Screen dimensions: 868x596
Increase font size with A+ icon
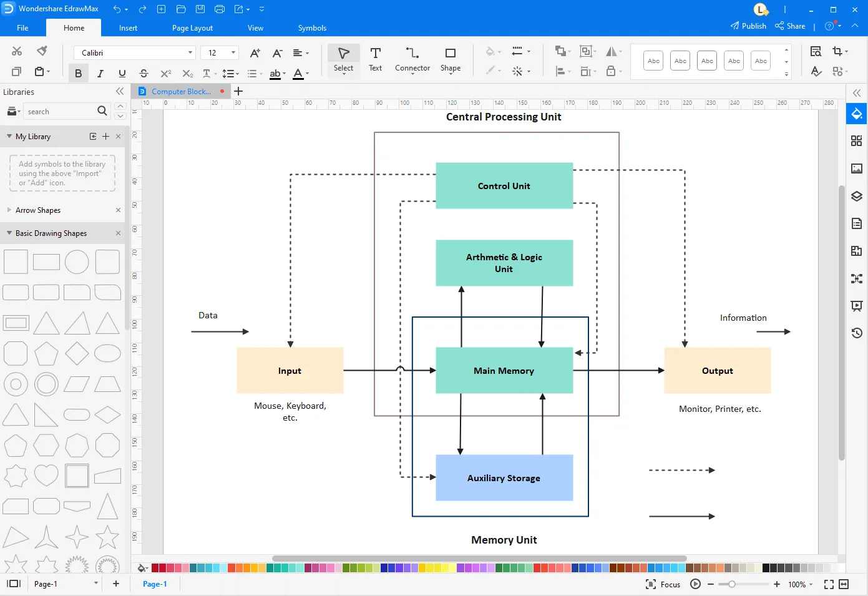point(255,53)
